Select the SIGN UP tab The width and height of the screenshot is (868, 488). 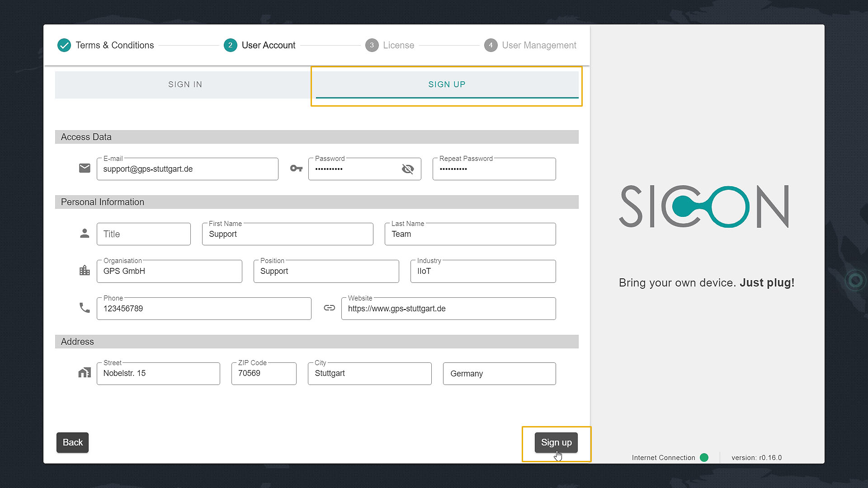pyautogui.click(x=447, y=84)
